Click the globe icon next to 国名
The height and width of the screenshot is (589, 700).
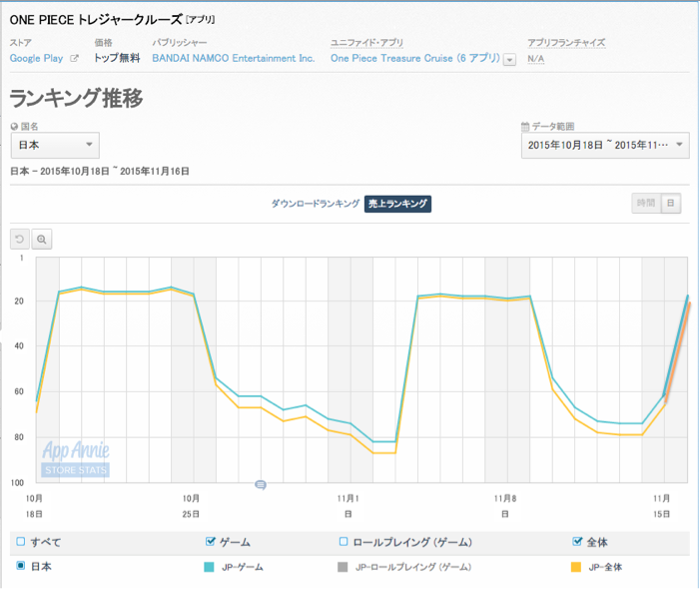click(14, 126)
